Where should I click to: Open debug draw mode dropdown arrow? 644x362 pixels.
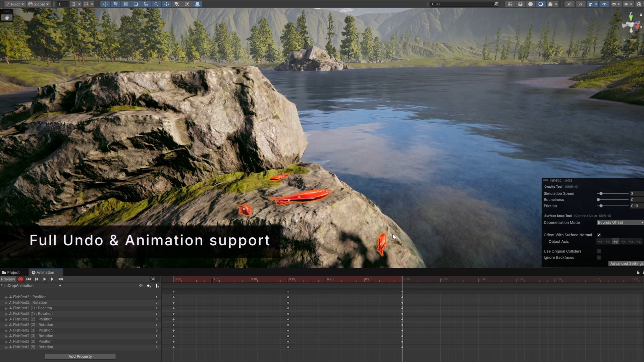coord(556,4)
